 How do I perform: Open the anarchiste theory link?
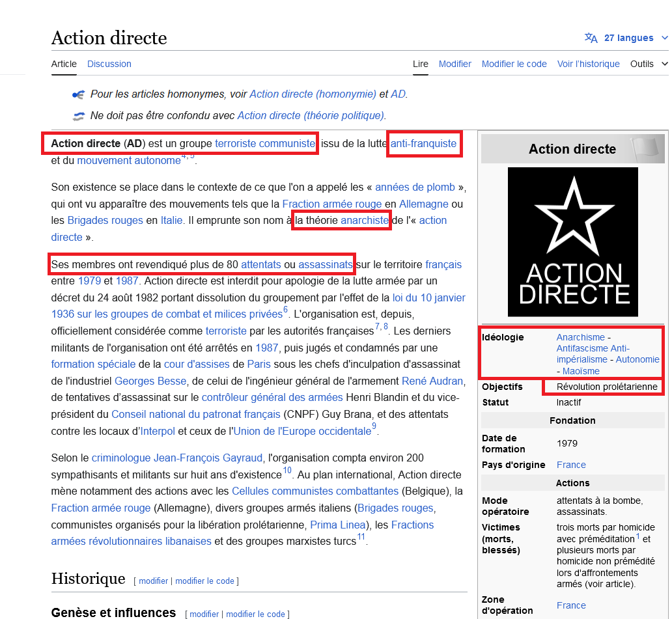[364, 220]
